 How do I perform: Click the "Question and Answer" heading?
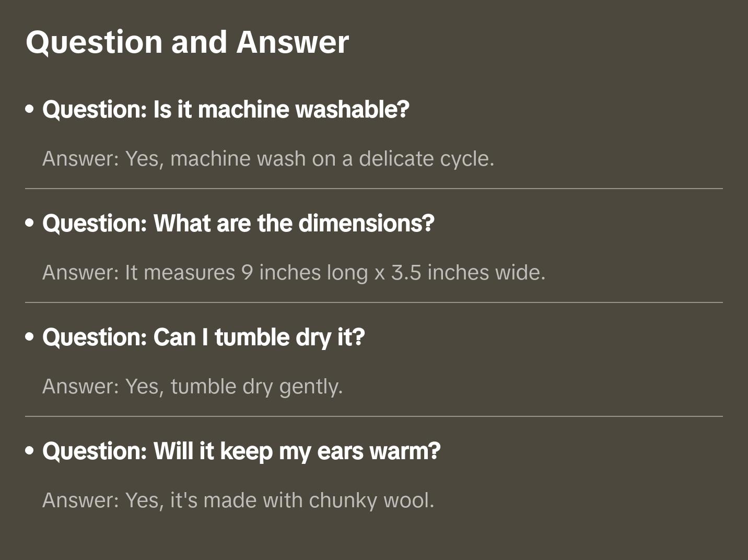point(187,42)
